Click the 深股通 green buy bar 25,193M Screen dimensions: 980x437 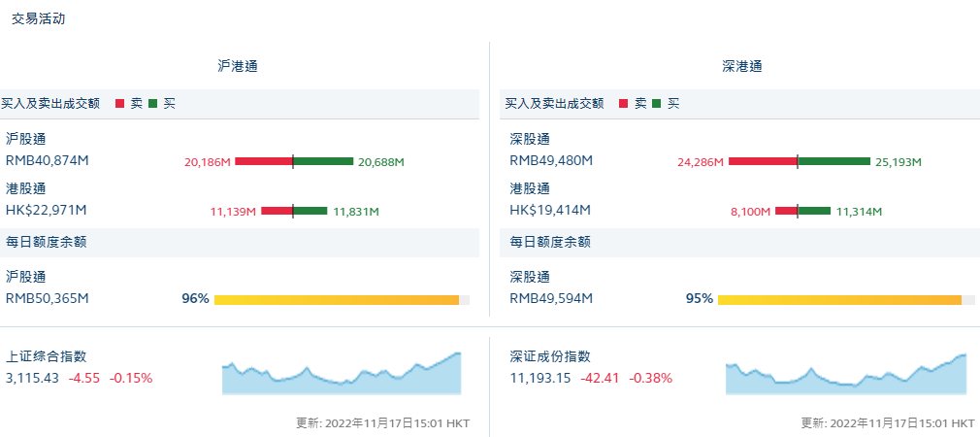coord(833,161)
